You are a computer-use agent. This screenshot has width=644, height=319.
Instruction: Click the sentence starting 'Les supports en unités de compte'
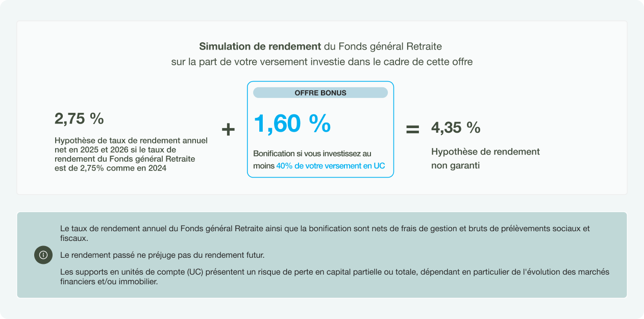(334, 272)
